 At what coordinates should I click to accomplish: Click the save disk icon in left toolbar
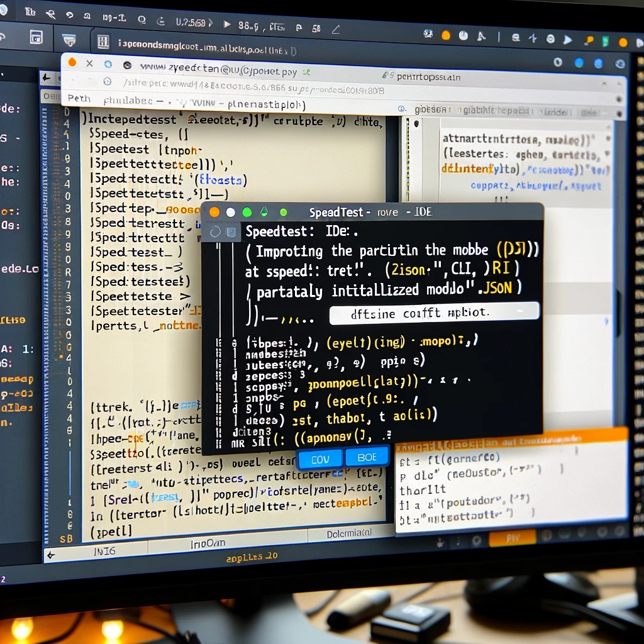tap(36, 37)
